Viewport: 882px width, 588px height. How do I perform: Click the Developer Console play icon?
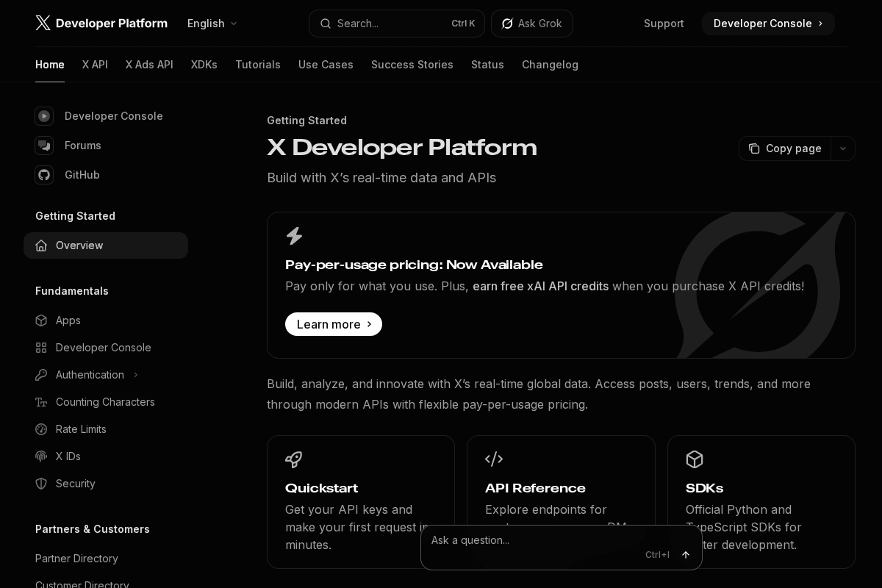44,116
